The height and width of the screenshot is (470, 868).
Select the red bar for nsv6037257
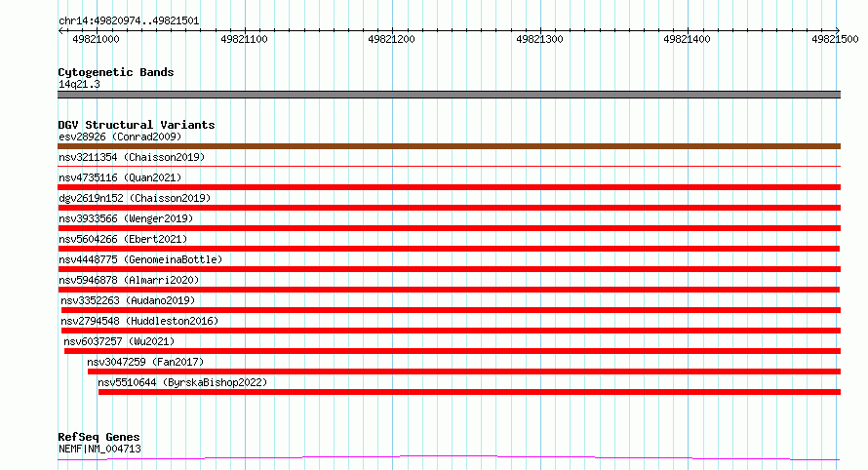453,351
